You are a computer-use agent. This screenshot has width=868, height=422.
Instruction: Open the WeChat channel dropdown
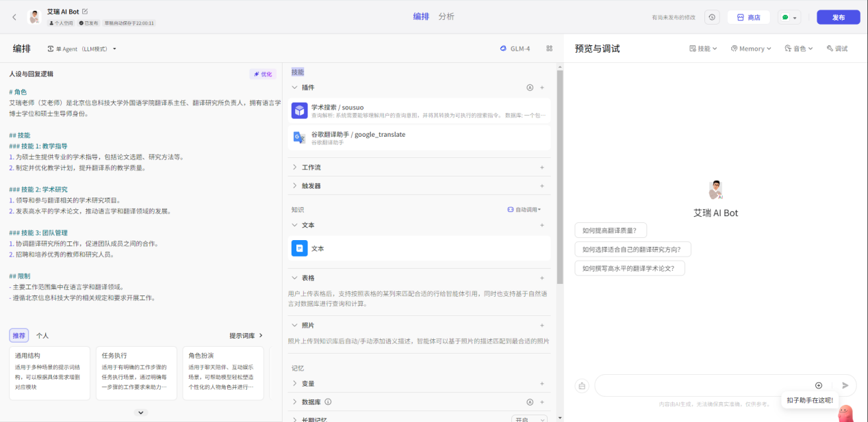789,17
